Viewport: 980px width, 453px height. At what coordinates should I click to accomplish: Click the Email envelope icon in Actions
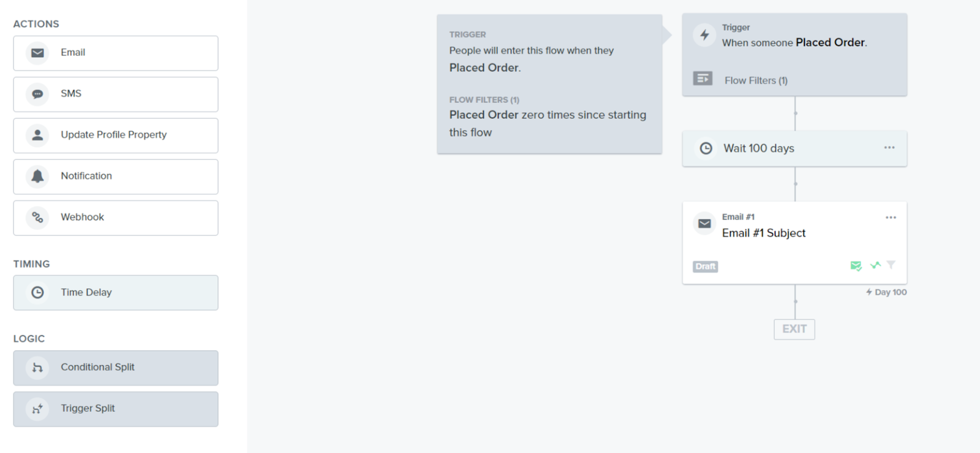[37, 53]
